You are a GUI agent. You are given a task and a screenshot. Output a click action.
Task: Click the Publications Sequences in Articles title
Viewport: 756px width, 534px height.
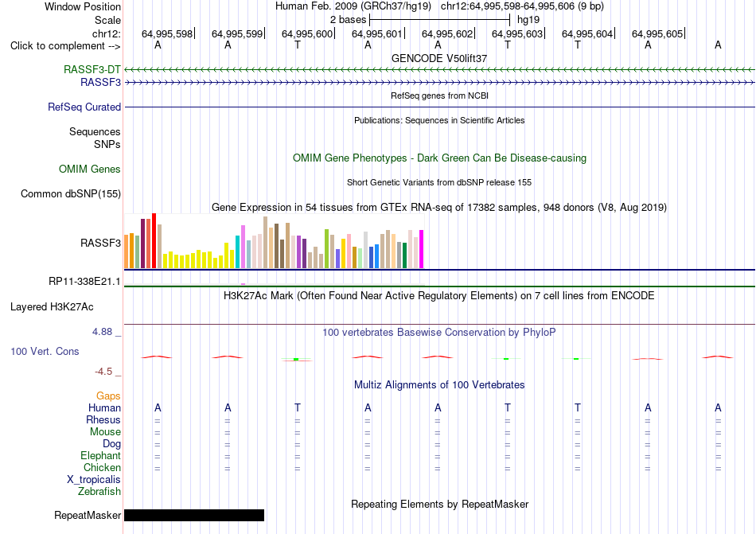tap(439, 120)
